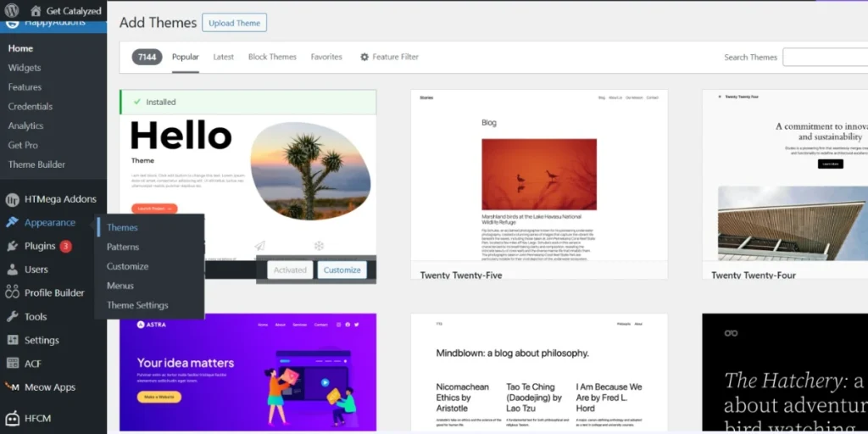Open HappyAddons Analytics page
Viewport: 868px width, 434px height.
click(25, 125)
